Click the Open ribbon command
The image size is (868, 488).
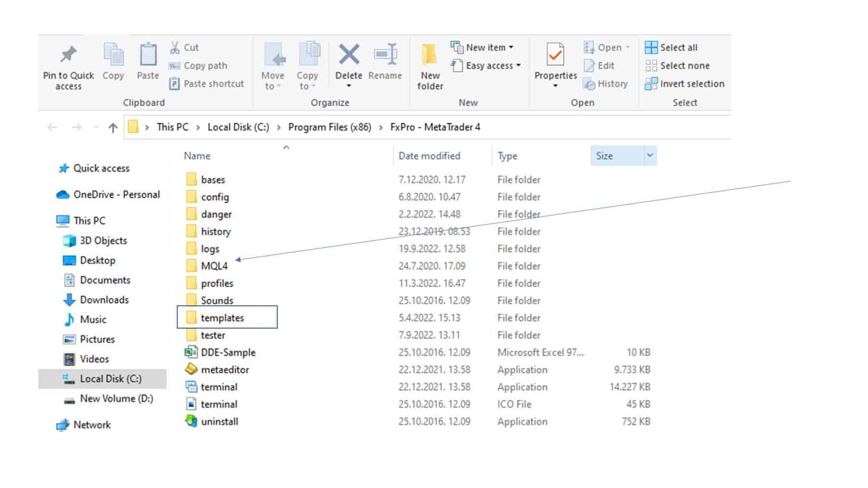click(606, 48)
